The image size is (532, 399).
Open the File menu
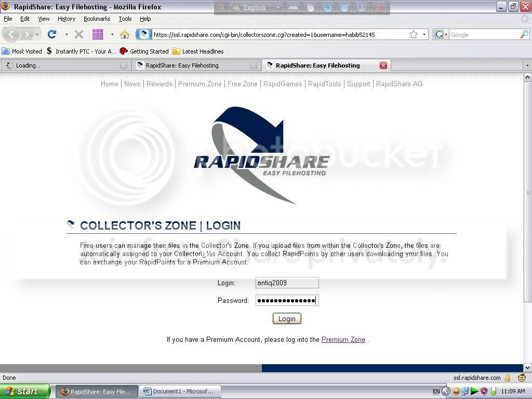tap(8, 19)
